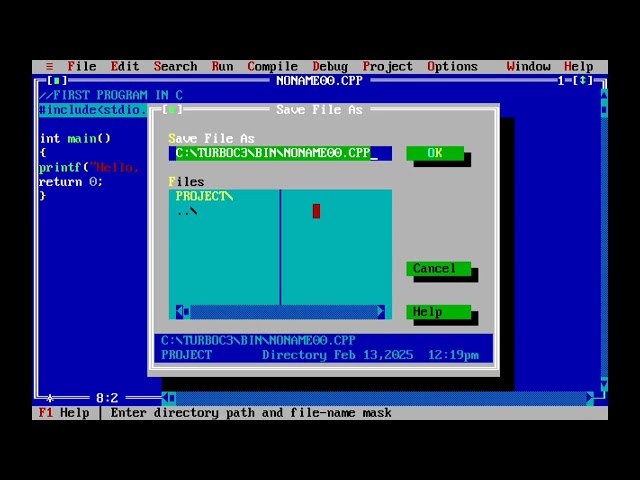The image size is (640, 480).
Task: Click the #include<stdio. code line
Action: (93, 110)
